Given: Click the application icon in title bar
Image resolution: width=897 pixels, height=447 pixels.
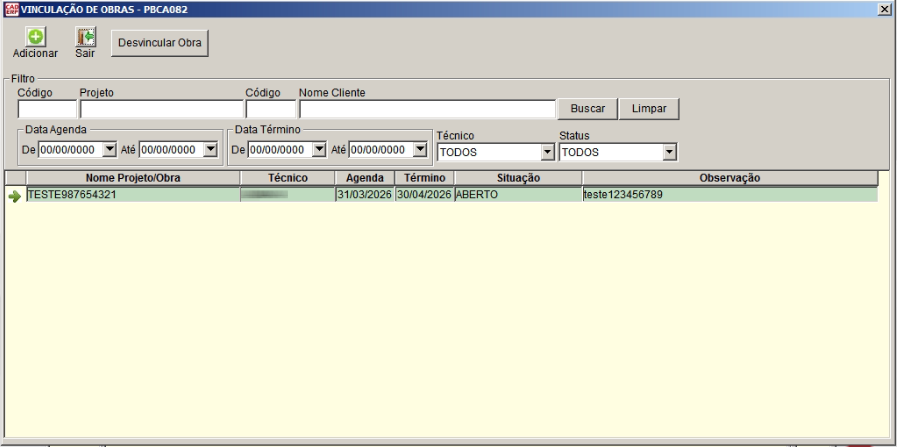Looking at the screenshot, I should point(11,10).
